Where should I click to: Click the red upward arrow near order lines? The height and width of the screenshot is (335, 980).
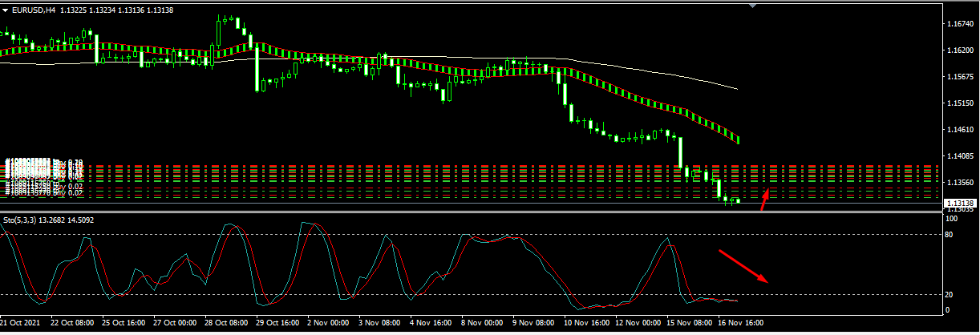tap(765, 200)
